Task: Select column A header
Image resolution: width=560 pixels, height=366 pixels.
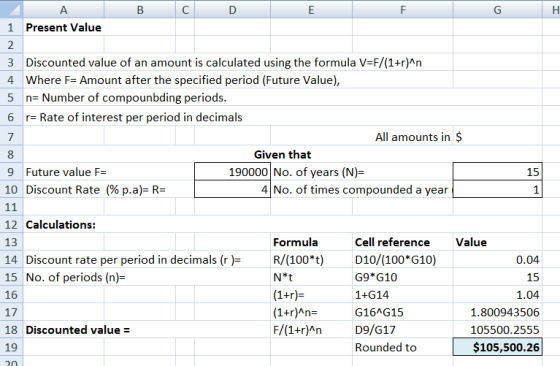Action: (64, 10)
